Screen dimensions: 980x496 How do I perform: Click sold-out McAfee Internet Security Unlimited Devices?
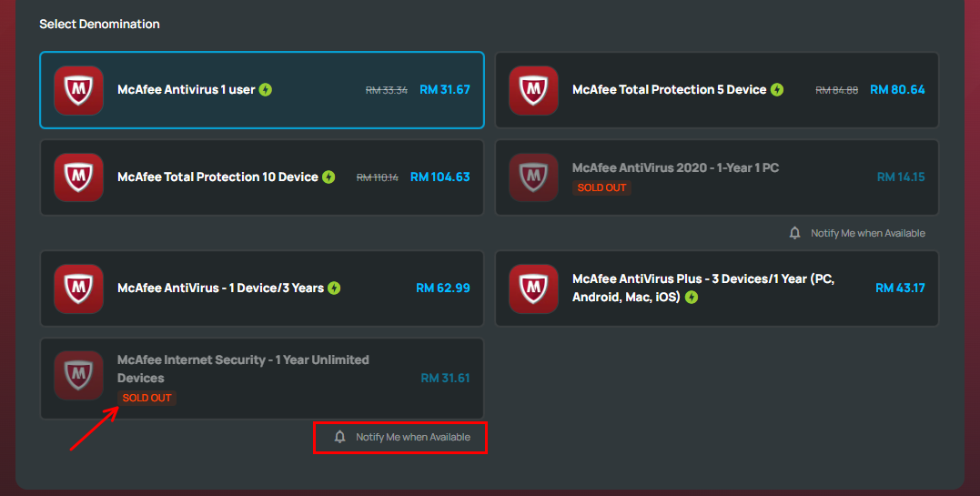(x=262, y=379)
